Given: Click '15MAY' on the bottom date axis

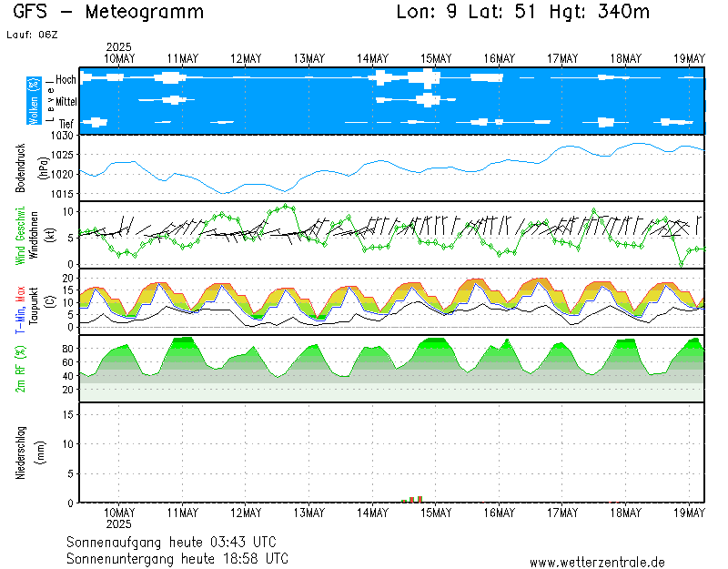Looking at the screenshot, I should pos(436,513).
